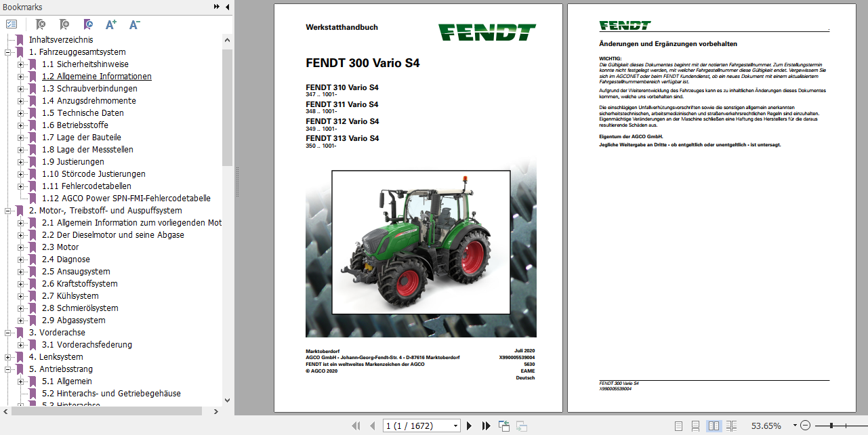Go to the previous page
This screenshot has width=868, height=435.
[x=372, y=426]
